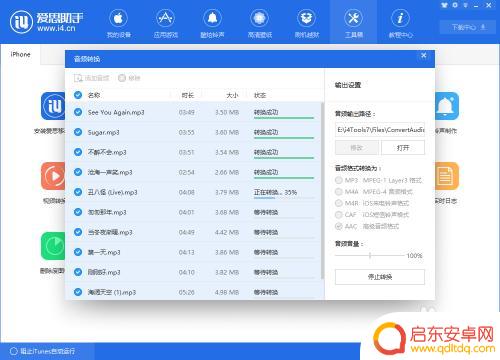500x360 pixels.
Task: Click the 输出设置 output settings heading
Action: [x=348, y=85]
